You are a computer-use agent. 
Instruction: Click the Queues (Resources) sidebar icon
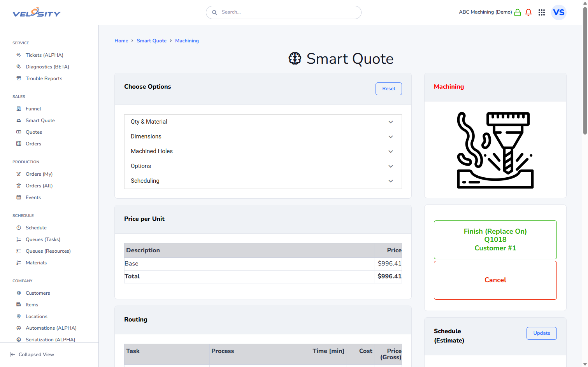click(19, 251)
